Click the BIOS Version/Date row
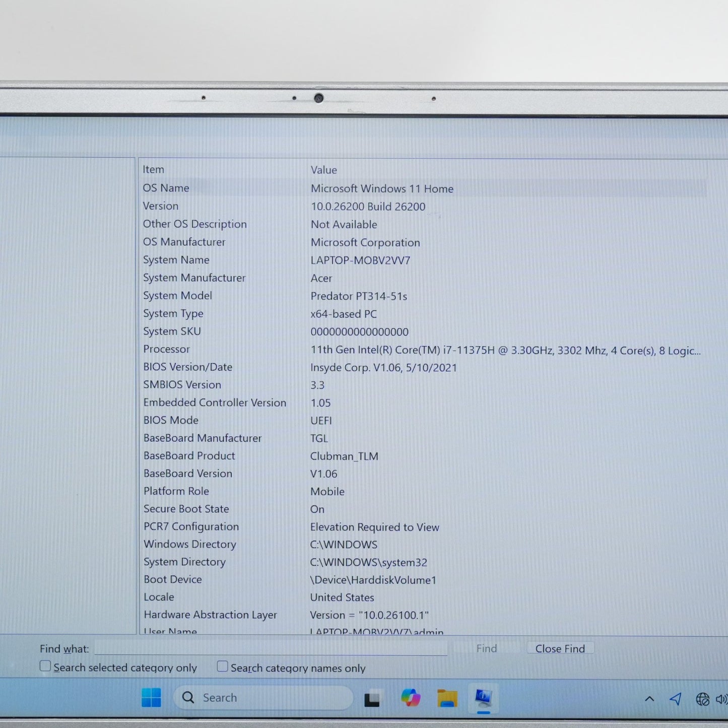This screenshot has height=728, width=728. tap(423, 367)
